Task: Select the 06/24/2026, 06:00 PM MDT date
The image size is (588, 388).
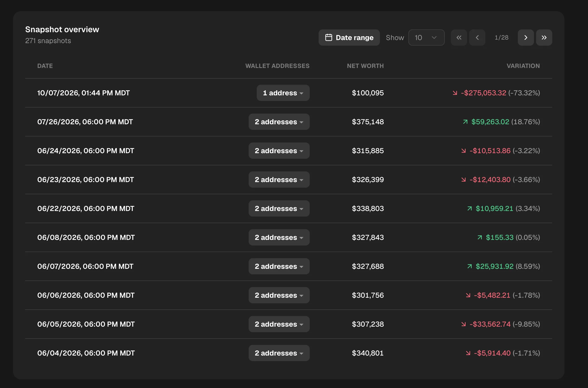Action: click(x=86, y=151)
